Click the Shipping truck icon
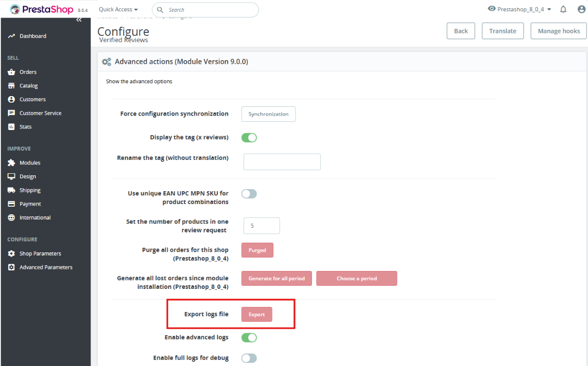Image resolution: width=588 pixels, height=366 pixels. pyautogui.click(x=12, y=190)
